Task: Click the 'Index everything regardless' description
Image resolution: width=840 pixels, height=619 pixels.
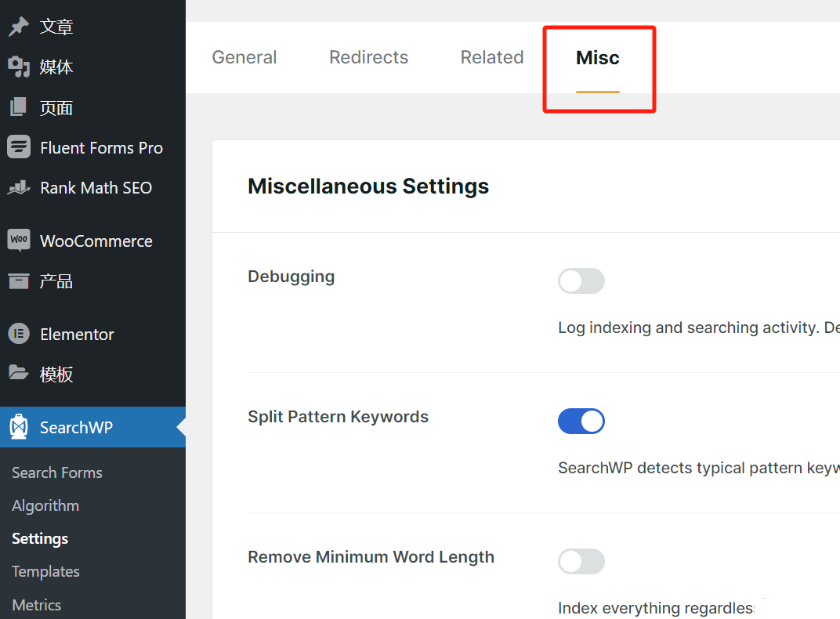Action: (x=657, y=608)
